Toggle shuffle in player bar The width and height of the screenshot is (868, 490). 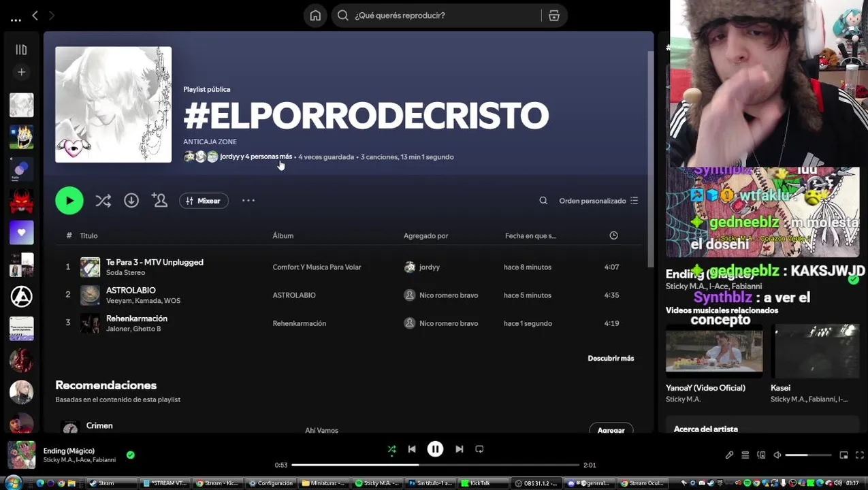(x=391, y=449)
